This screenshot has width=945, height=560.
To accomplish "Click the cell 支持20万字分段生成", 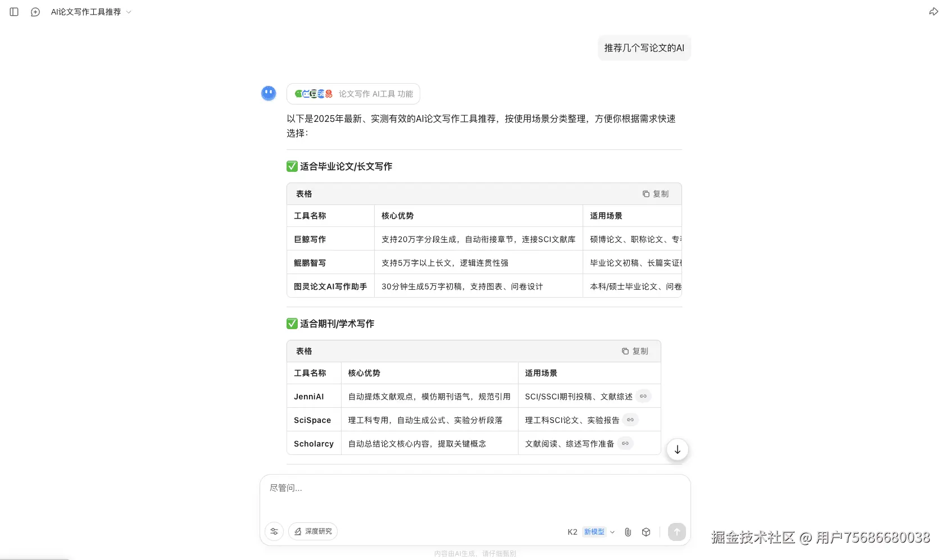I will [x=479, y=239].
